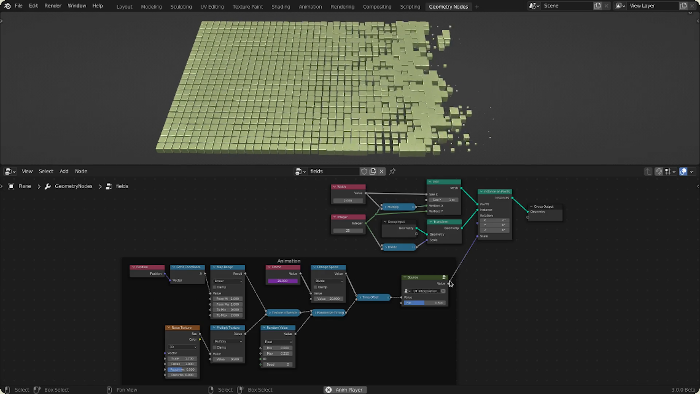Unlink the fields node group with X icon
Image resolution: width=700 pixels, height=394 pixels.
click(x=382, y=171)
